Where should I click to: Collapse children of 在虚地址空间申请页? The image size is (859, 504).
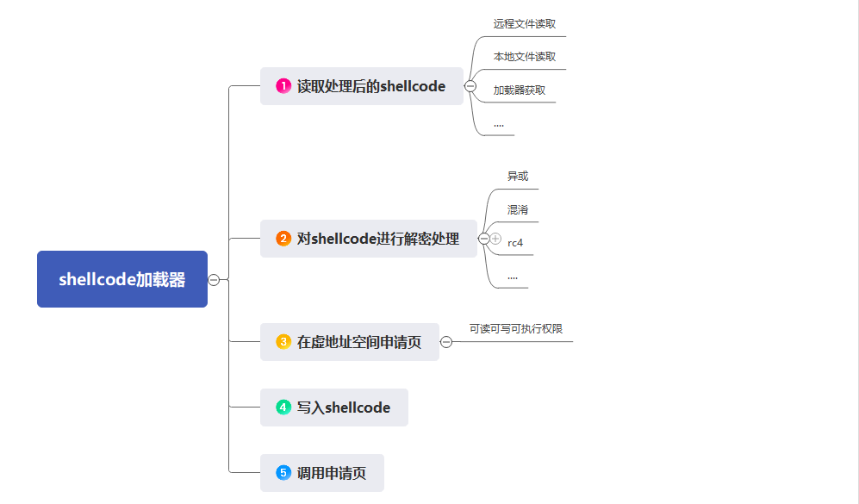pos(446,342)
